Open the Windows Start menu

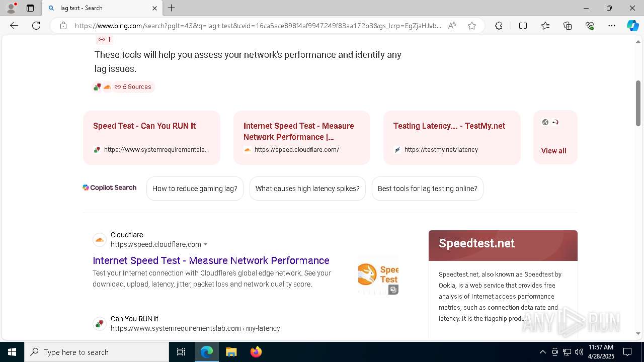(x=12, y=352)
